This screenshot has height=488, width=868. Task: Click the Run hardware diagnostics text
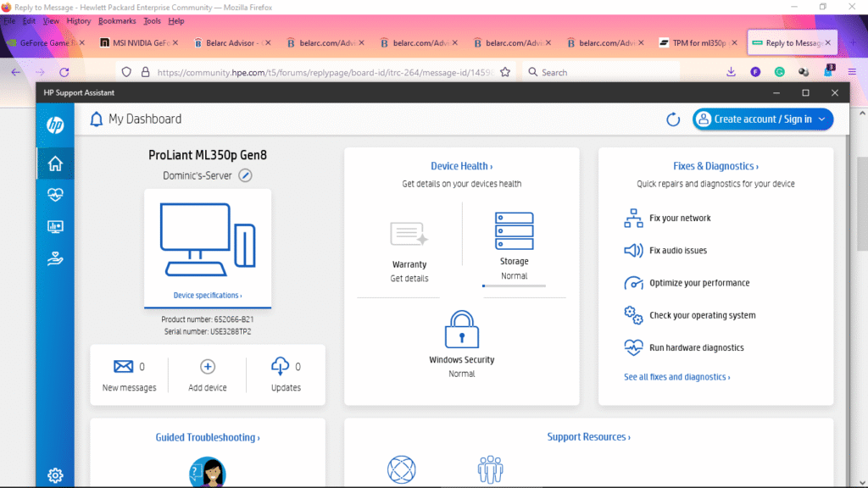(697, 347)
